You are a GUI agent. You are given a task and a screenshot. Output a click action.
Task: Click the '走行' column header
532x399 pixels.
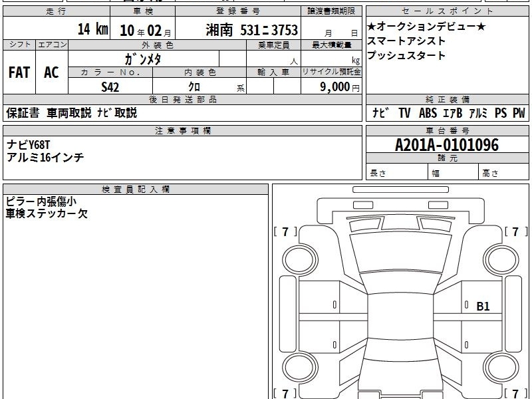57,11
